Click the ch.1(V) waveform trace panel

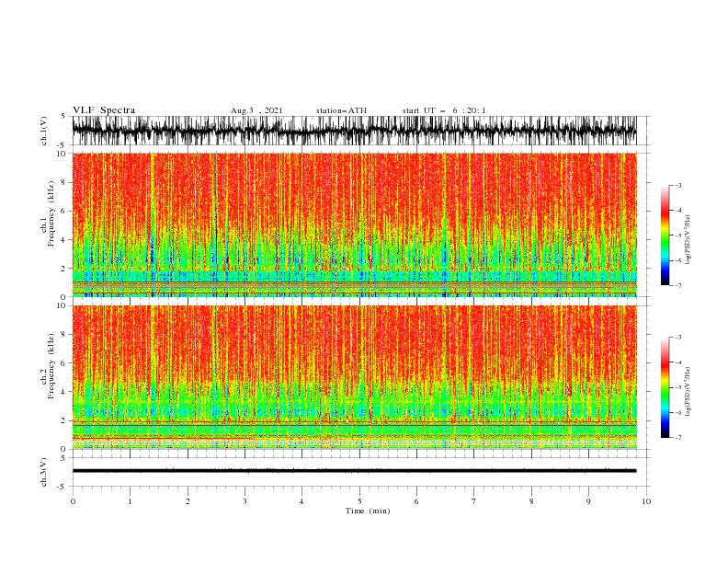(354, 131)
